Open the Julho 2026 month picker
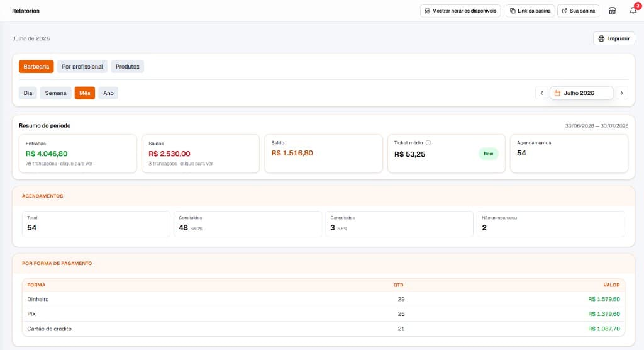The height and width of the screenshot is (350, 644). click(x=582, y=93)
